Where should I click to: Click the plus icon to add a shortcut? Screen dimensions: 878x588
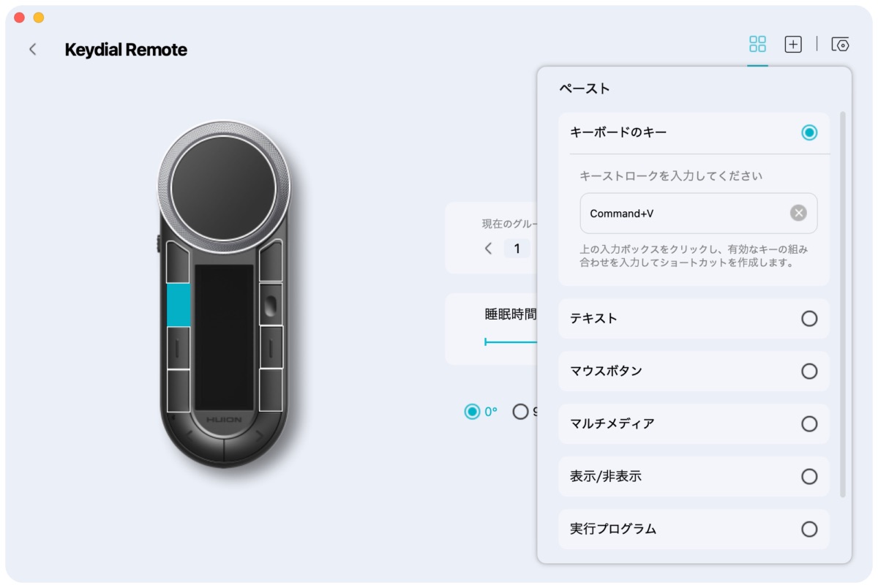[792, 44]
